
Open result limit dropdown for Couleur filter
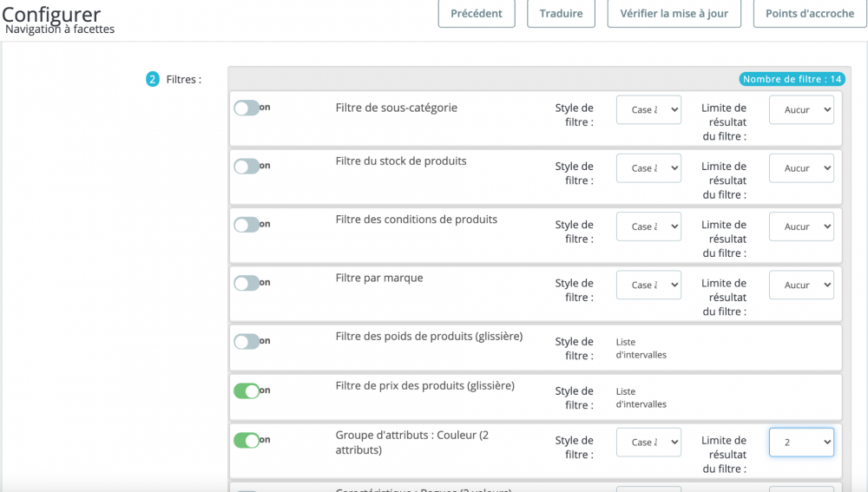click(801, 443)
